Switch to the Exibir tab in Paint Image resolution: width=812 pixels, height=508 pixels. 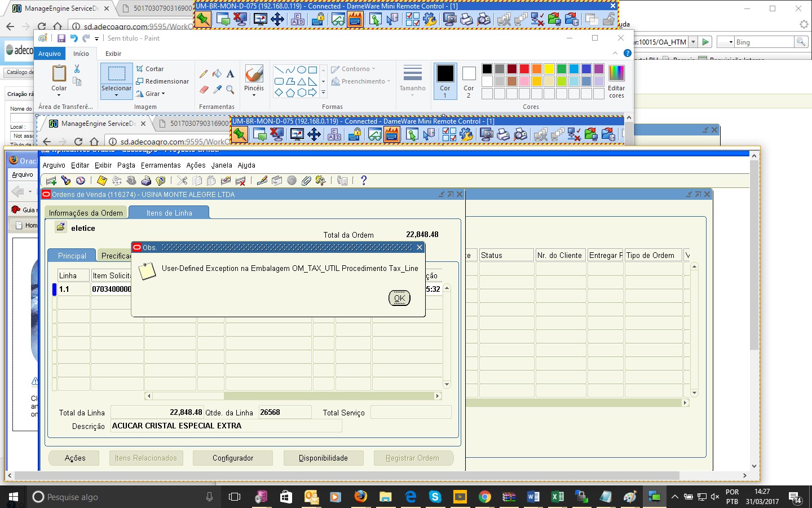(113, 54)
